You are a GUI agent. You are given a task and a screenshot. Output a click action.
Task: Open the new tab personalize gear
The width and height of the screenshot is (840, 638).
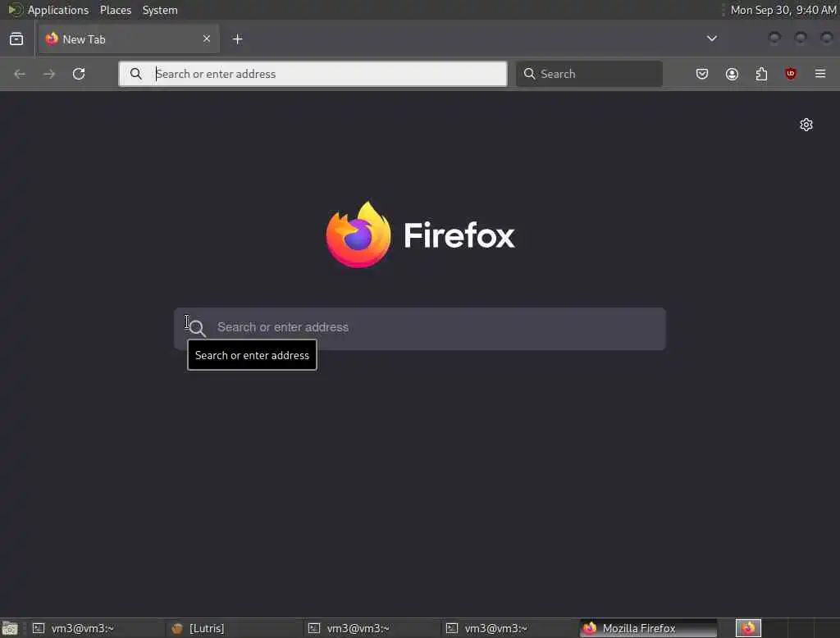pyautogui.click(x=806, y=125)
